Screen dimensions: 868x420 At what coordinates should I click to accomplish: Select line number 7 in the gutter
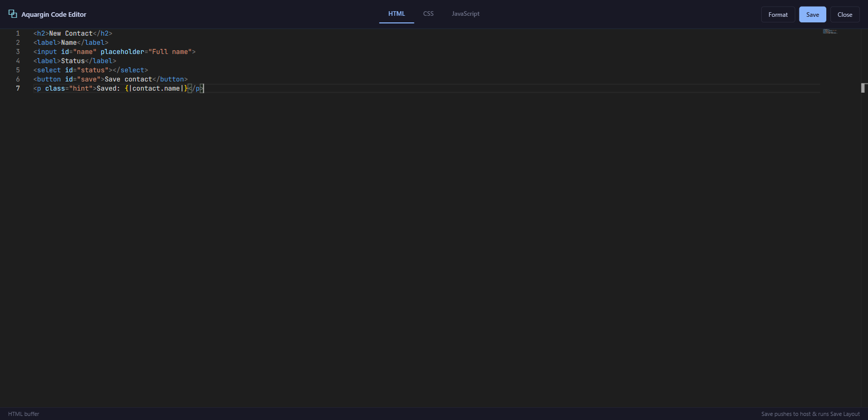[x=18, y=88]
